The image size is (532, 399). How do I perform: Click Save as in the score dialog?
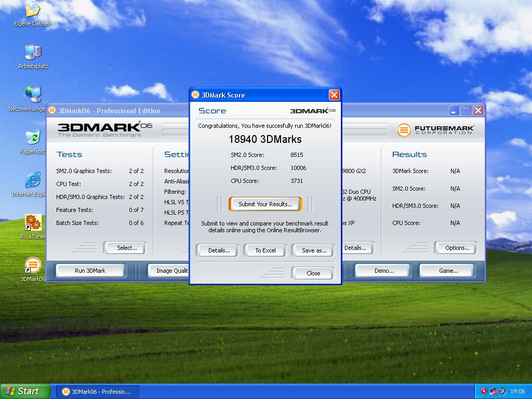click(x=314, y=250)
